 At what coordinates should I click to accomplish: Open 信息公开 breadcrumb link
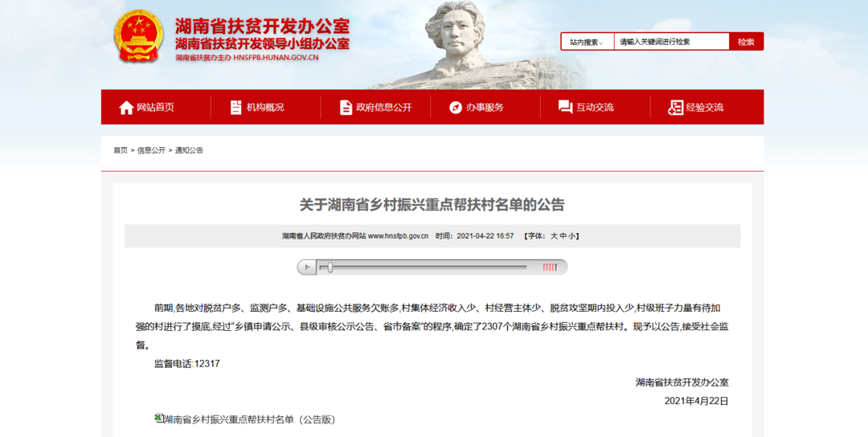(x=151, y=150)
